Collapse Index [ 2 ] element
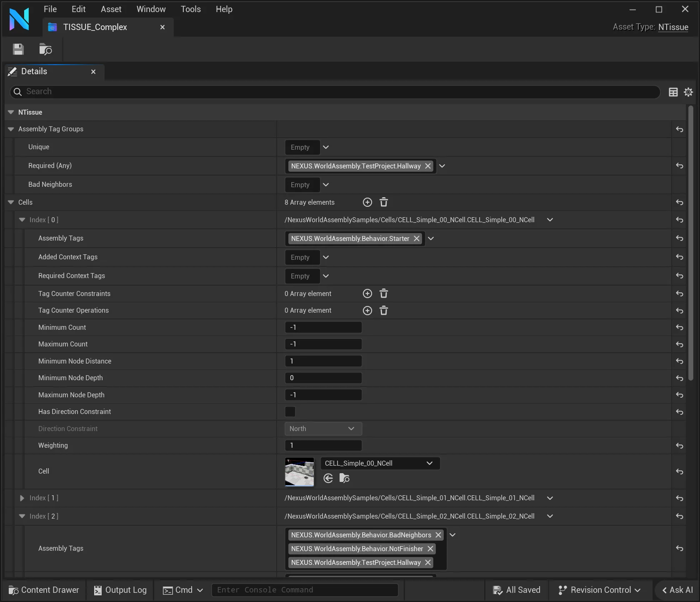700x602 pixels. [22, 516]
